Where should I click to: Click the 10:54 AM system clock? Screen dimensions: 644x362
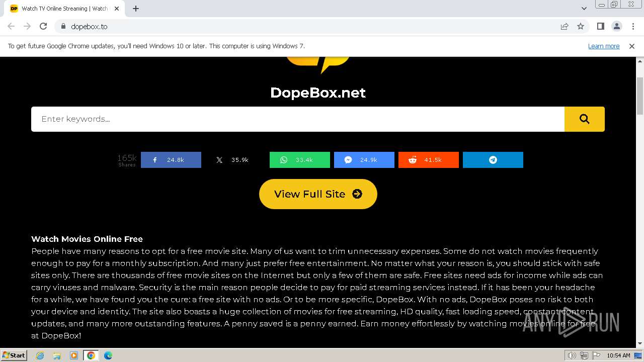pyautogui.click(x=618, y=355)
